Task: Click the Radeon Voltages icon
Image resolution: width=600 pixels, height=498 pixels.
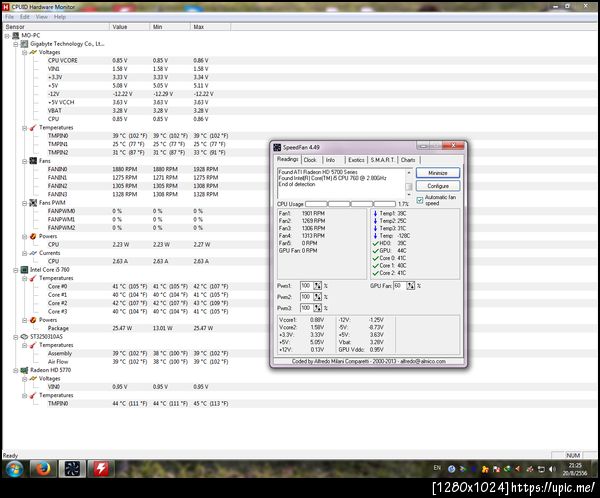Action: [x=33, y=379]
